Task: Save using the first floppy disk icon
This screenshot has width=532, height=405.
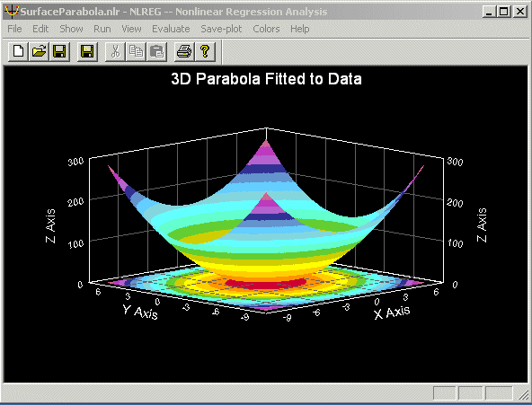Action: (x=59, y=51)
